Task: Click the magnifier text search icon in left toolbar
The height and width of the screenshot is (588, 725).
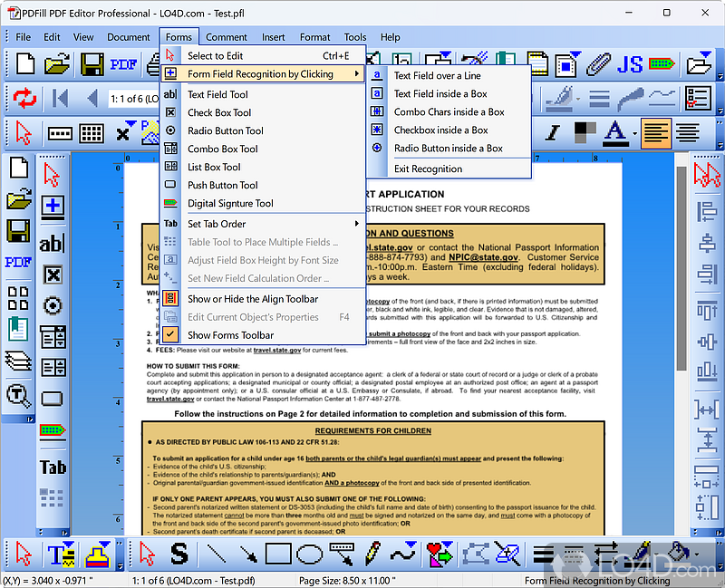Action: 18,396
